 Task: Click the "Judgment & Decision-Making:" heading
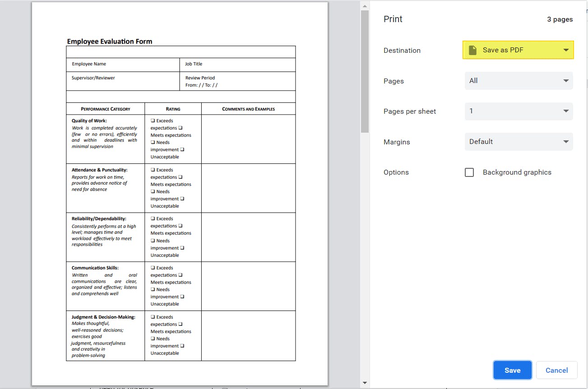coord(103,317)
